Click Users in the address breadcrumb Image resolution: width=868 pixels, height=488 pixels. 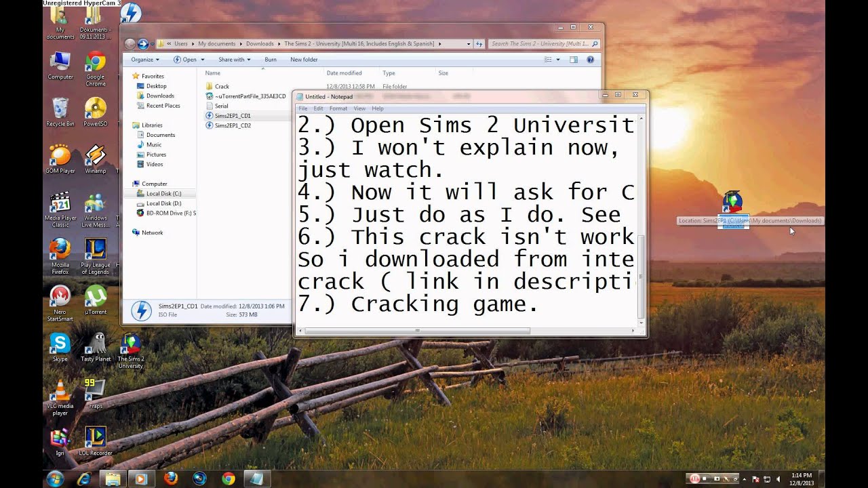181,43
